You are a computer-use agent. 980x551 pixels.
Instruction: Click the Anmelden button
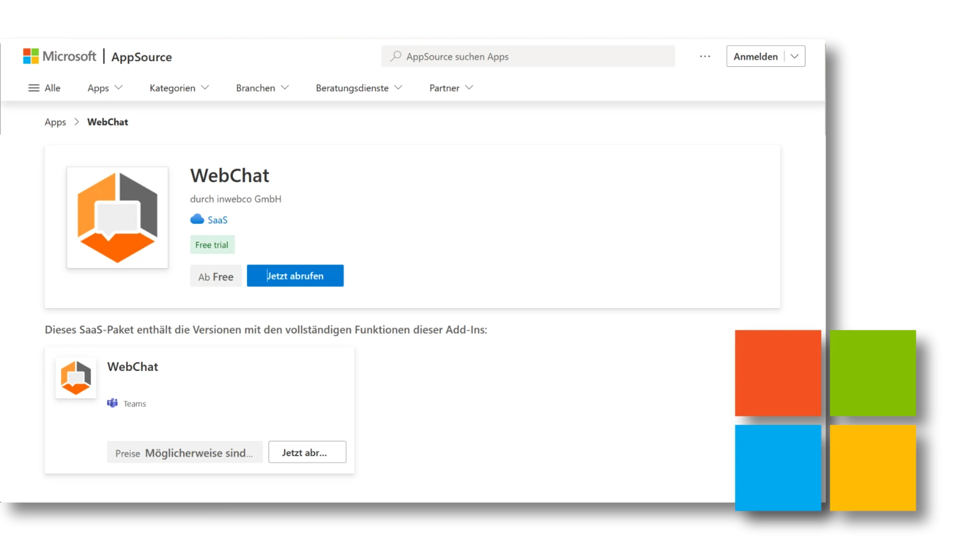(x=756, y=56)
